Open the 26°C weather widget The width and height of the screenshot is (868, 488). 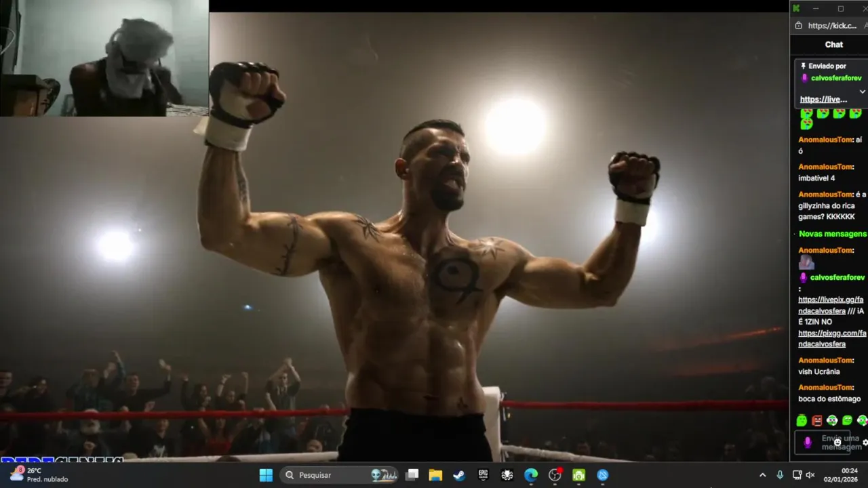39,474
